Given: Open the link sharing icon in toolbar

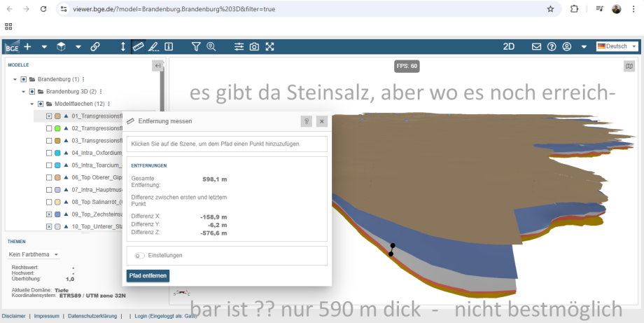Looking at the screenshot, I should pos(94,46).
